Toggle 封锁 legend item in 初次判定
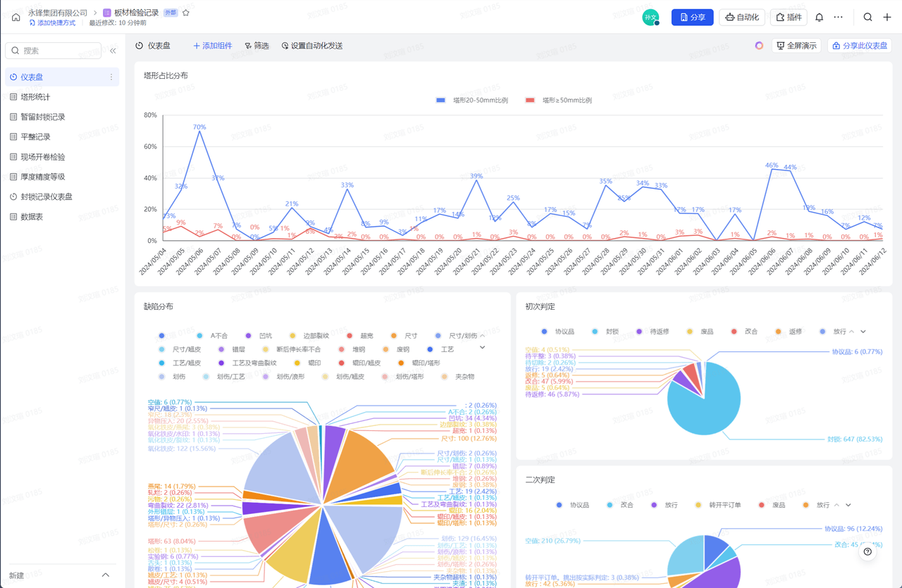 pyautogui.click(x=605, y=332)
